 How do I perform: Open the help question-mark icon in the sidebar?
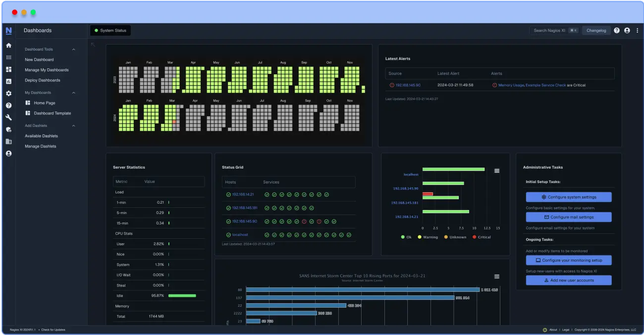(x=8, y=105)
